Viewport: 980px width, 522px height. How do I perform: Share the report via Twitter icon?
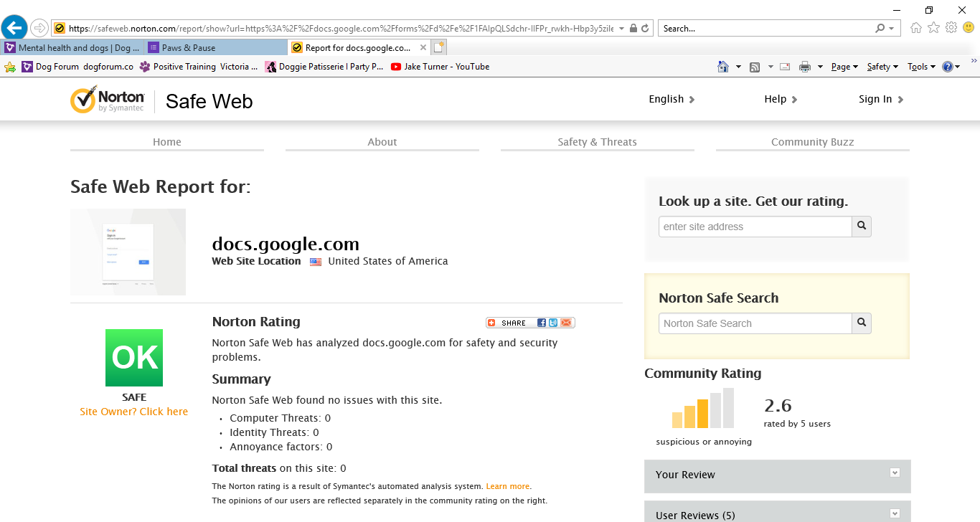click(x=553, y=323)
